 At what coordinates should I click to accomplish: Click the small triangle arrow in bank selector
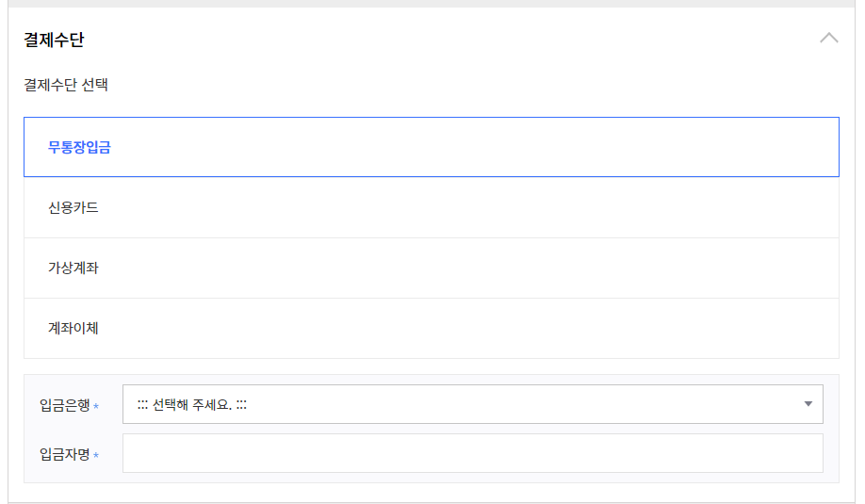tap(808, 404)
